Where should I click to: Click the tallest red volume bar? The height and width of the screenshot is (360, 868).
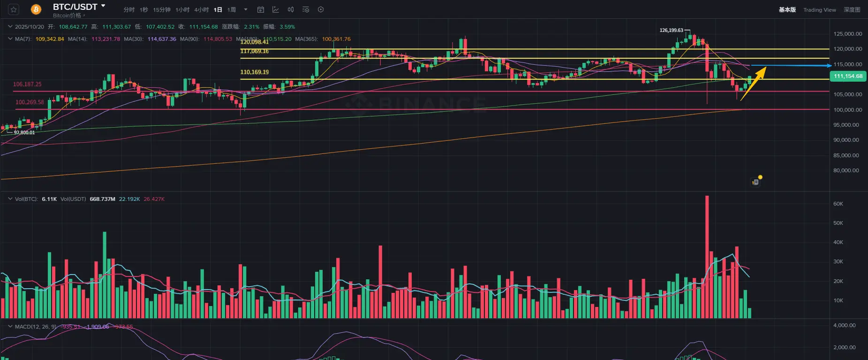click(x=707, y=257)
